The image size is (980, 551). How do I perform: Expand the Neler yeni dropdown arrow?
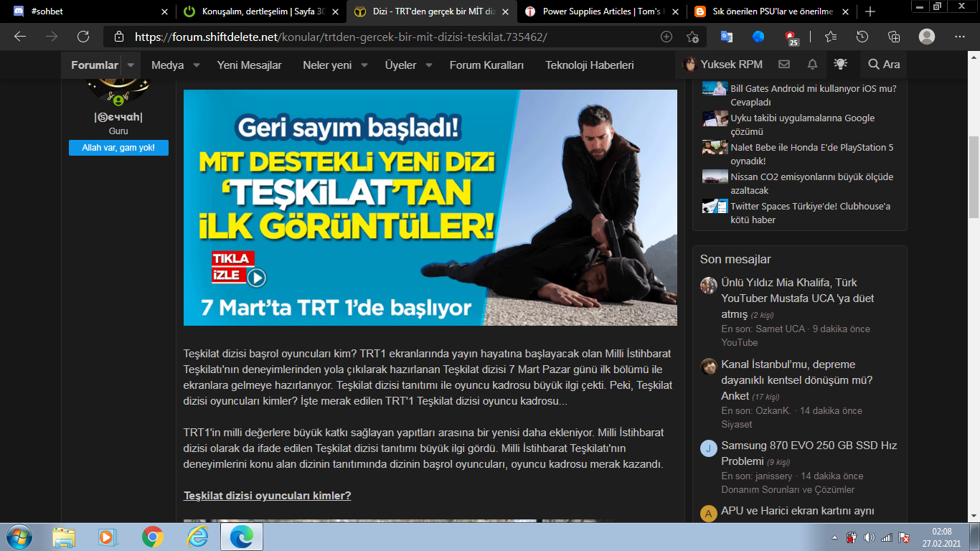coord(364,65)
